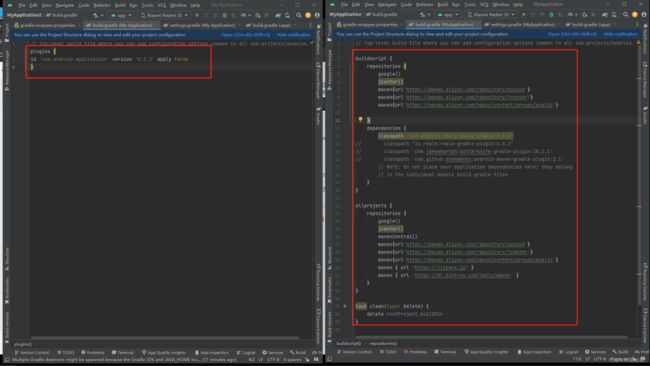Click horizontal scrollbar of right editor
Viewport: 650px width, 366px height.
pos(491,337)
